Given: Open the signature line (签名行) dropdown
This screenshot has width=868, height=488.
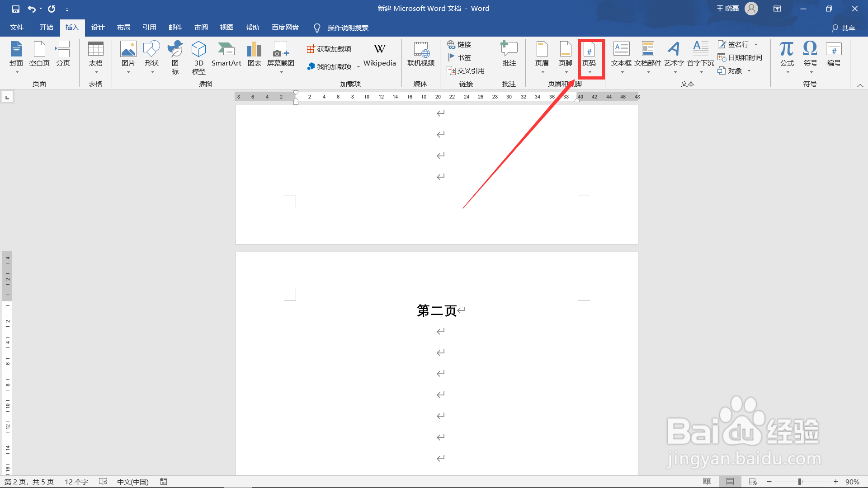Looking at the screenshot, I should tap(756, 44).
